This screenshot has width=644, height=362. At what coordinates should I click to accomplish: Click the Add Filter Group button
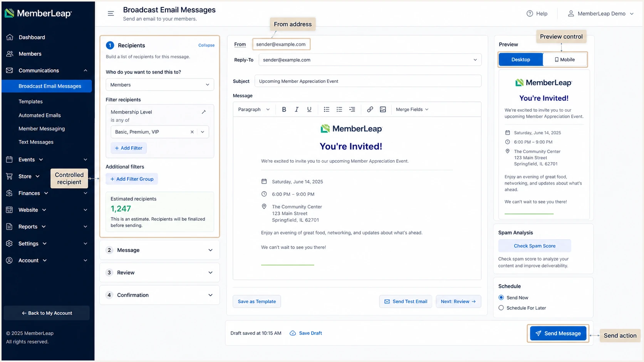tap(132, 179)
